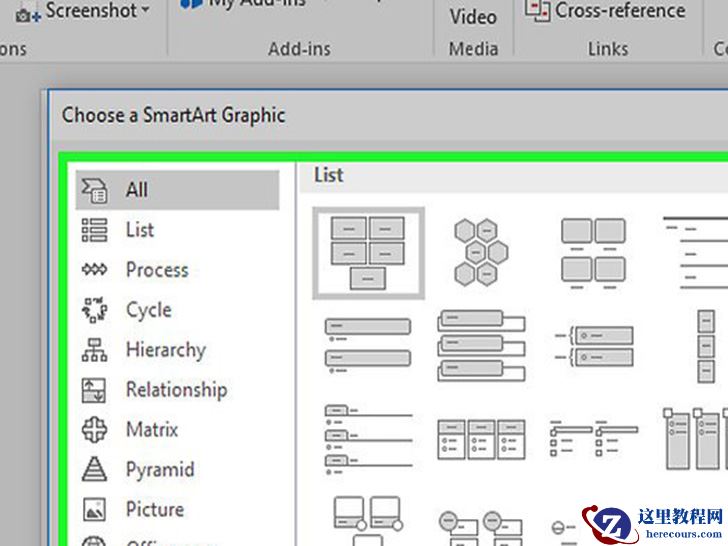Click the Hierarchy org-chart icon
Screen dimensions: 728x546
click(x=95, y=350)
